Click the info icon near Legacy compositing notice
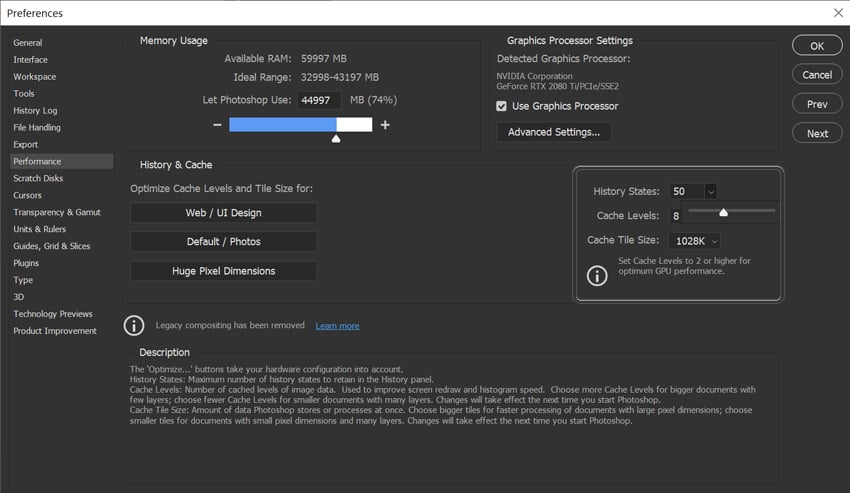The image size is (850, 493). pyautogui.click(x=134, y=325)
